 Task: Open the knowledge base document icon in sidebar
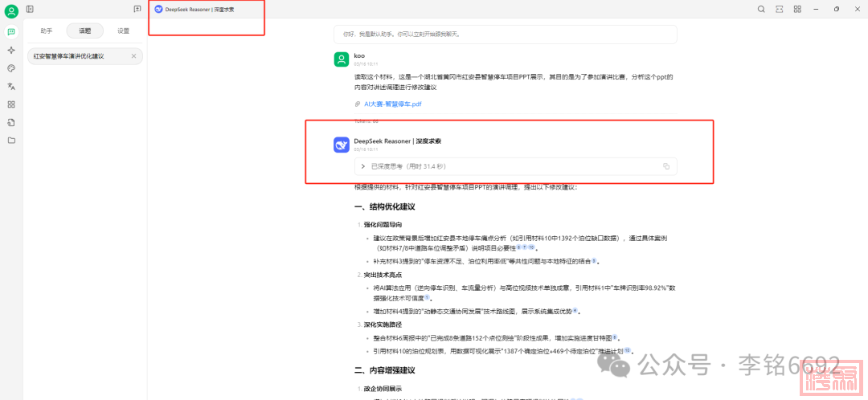tap(11, 122)
